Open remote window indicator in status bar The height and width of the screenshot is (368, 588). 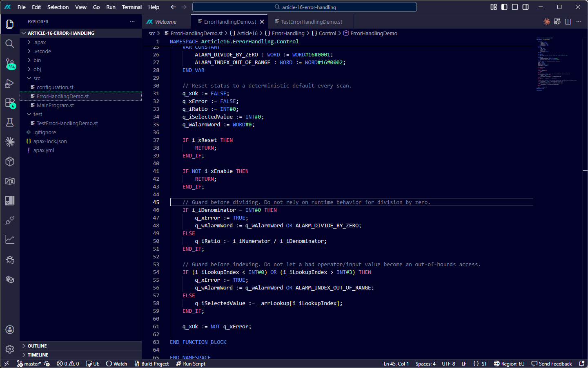7,364
